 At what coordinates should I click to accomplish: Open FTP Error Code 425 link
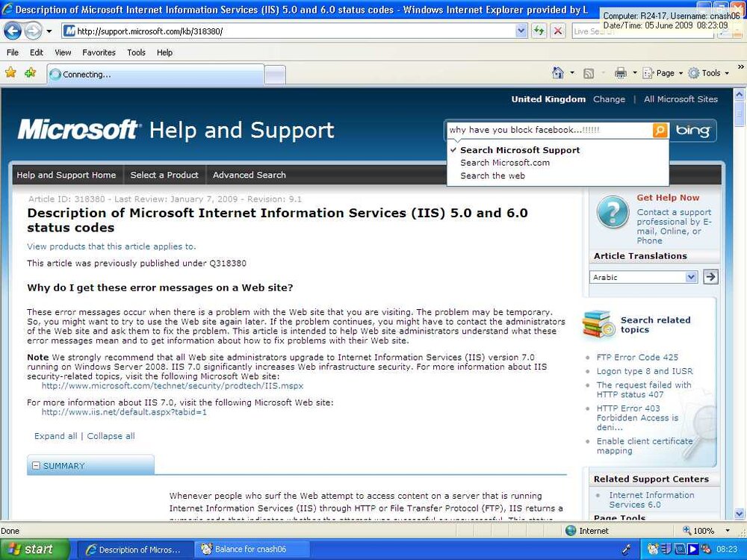click(x=637, y=357)
